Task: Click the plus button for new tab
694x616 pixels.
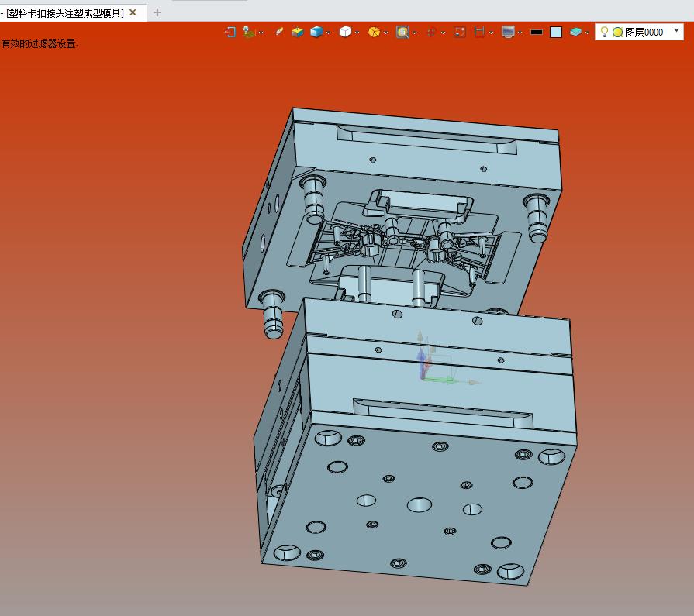Action: [157, 13]
